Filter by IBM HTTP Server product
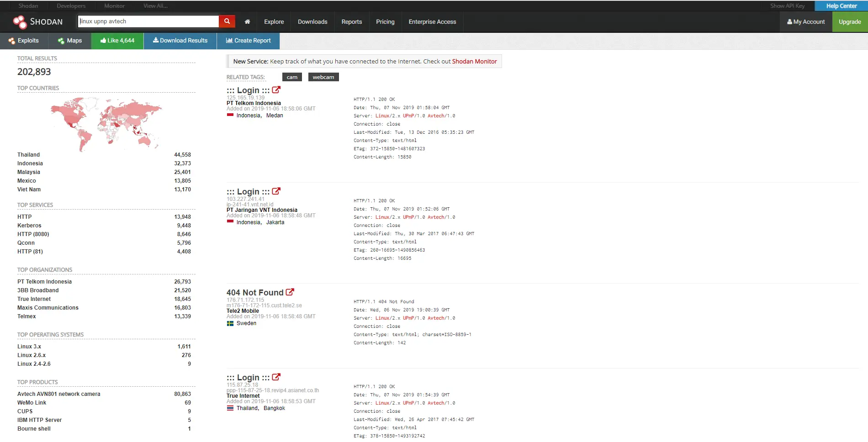Screen dimensions: 868x442 coord(40,420)
